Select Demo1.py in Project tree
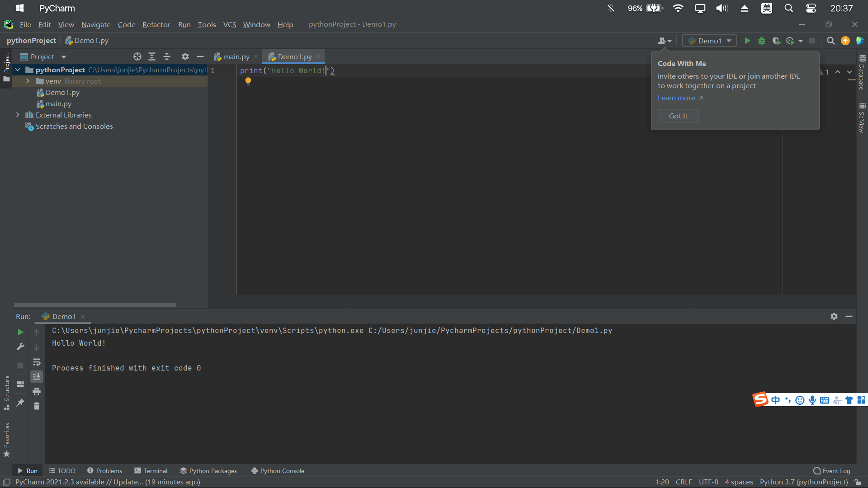 click(x=62, y=92)
